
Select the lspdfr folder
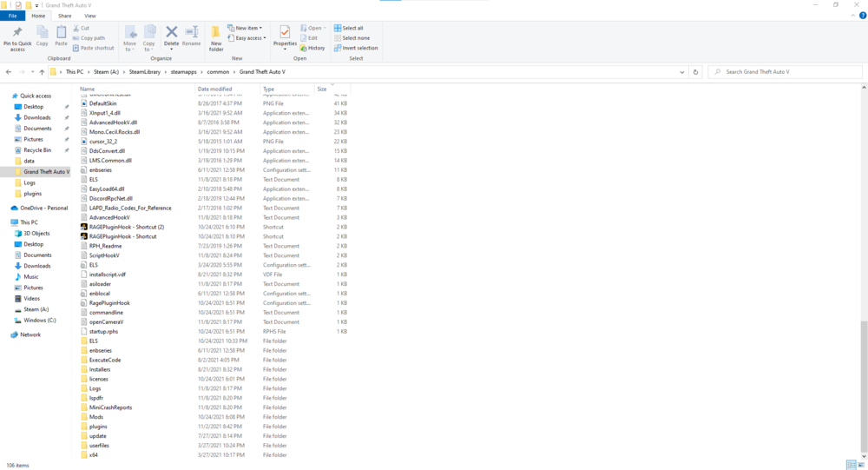96,398
